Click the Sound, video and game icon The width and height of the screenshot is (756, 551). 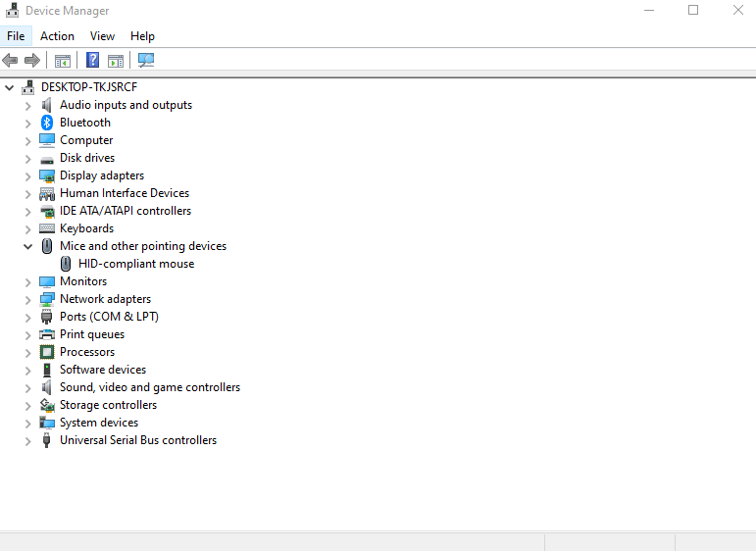click(47, 387)
